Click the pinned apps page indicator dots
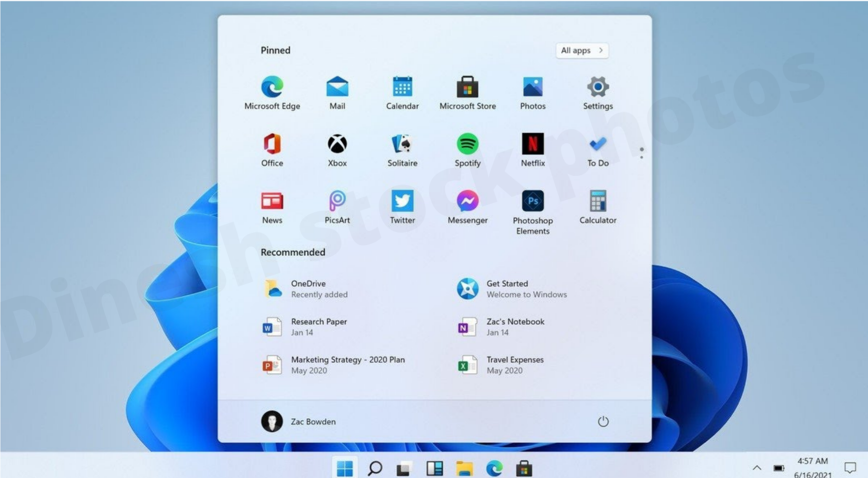The image size is (868, 478). click(642, 152)
